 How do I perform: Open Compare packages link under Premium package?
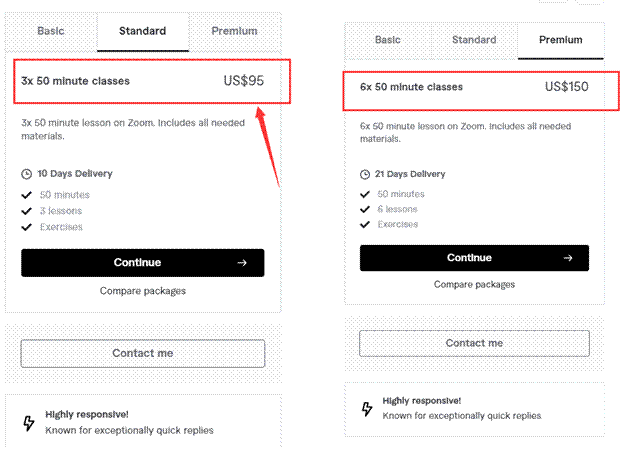474,284
